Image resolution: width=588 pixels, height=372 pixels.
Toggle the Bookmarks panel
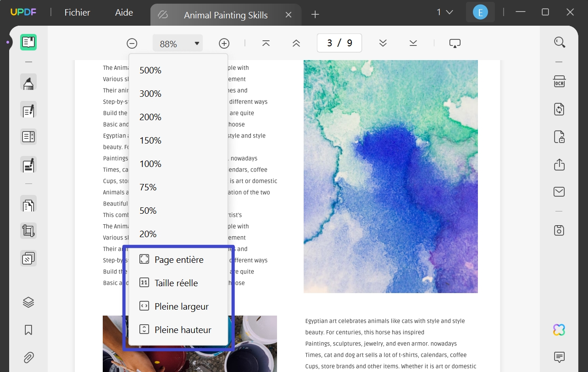coord(28,330)
